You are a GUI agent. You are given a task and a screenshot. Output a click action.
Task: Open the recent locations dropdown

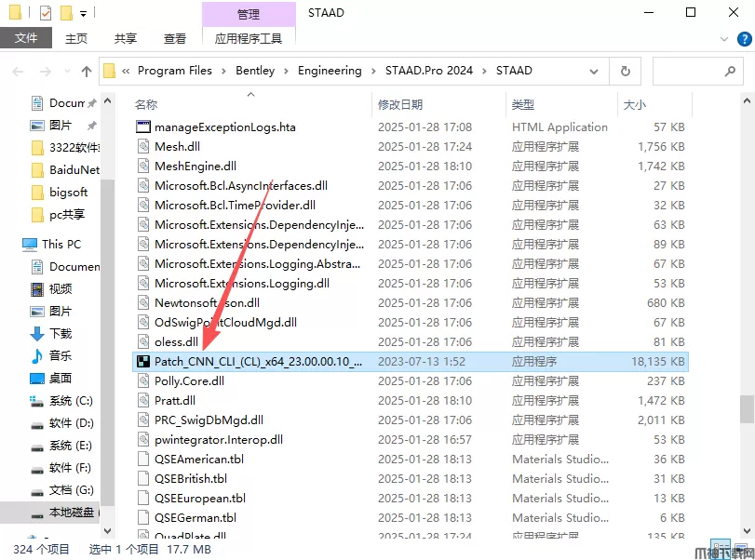click(67, 72)
